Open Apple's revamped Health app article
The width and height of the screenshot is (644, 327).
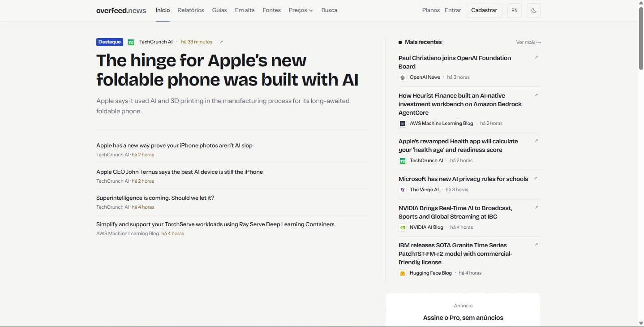click(x=458, y=146)
